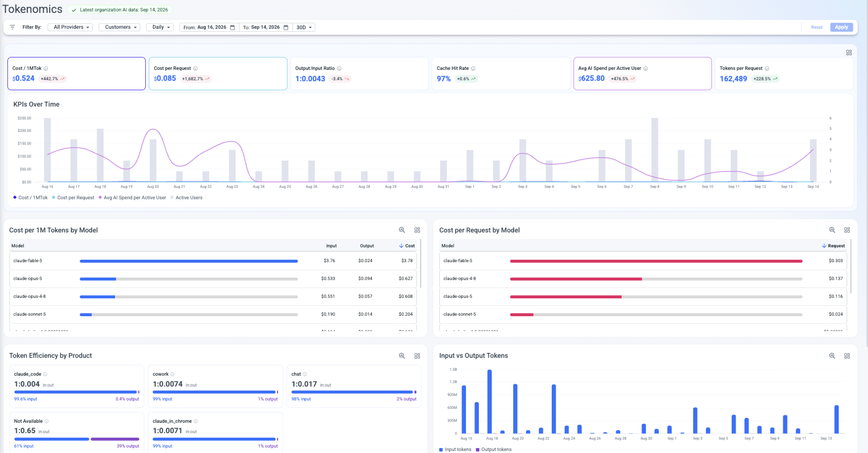Click the Apply button
This screenshot has width=868, height=453.
pyautogui.click(x=841, y=27)
